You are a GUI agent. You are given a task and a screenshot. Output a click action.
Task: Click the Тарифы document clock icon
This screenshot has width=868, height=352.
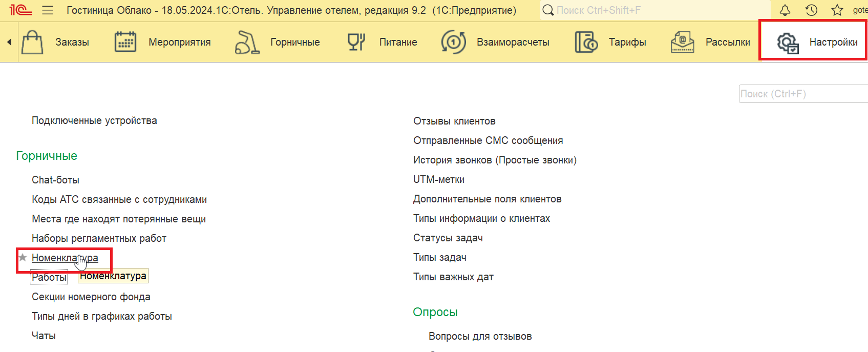tap(586, 42)
